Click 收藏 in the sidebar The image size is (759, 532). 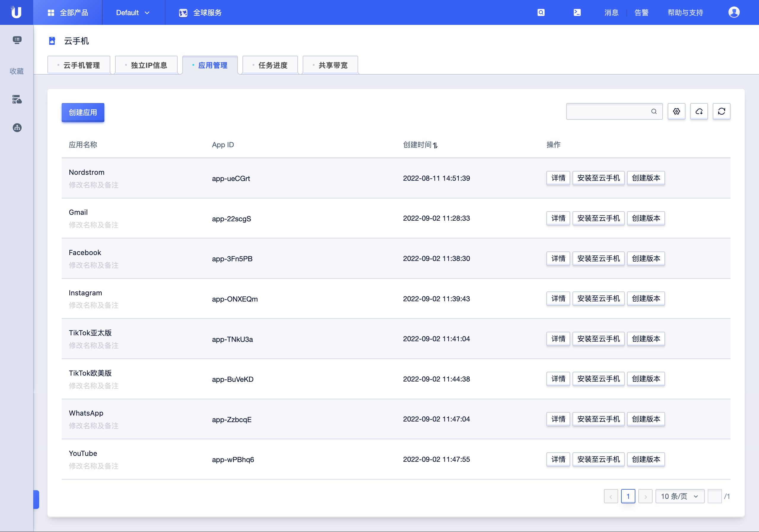click(x=17, y=71)
